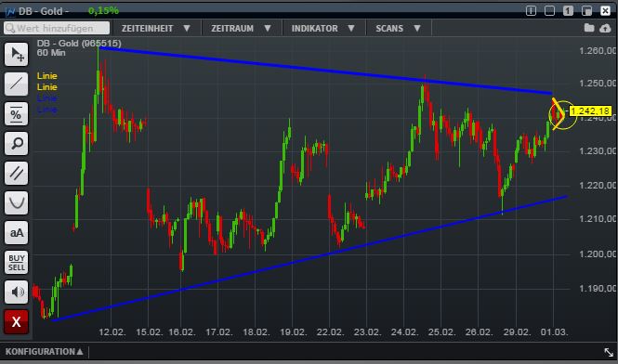
Task: Click the cloud upload icon
Action: 605,28
